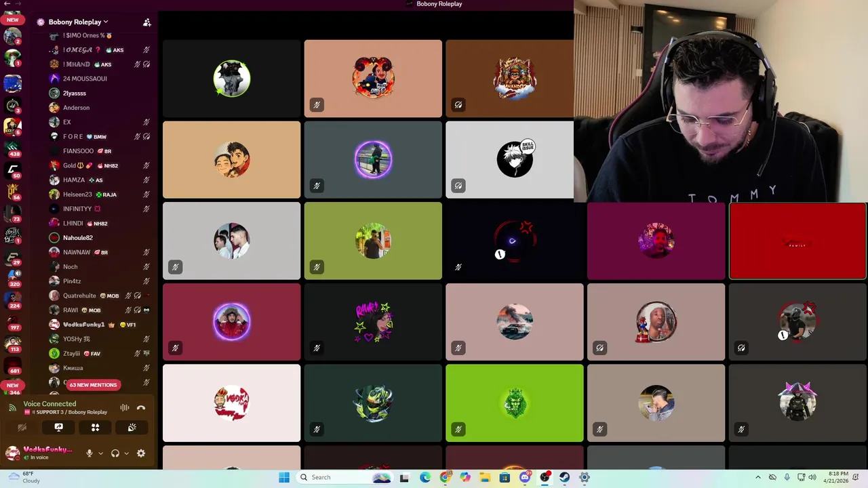Image resolution: width=868 pixels, height=488 pixels.
Task: Select the olive green avatar tile
Action: [x=373, y=241]
